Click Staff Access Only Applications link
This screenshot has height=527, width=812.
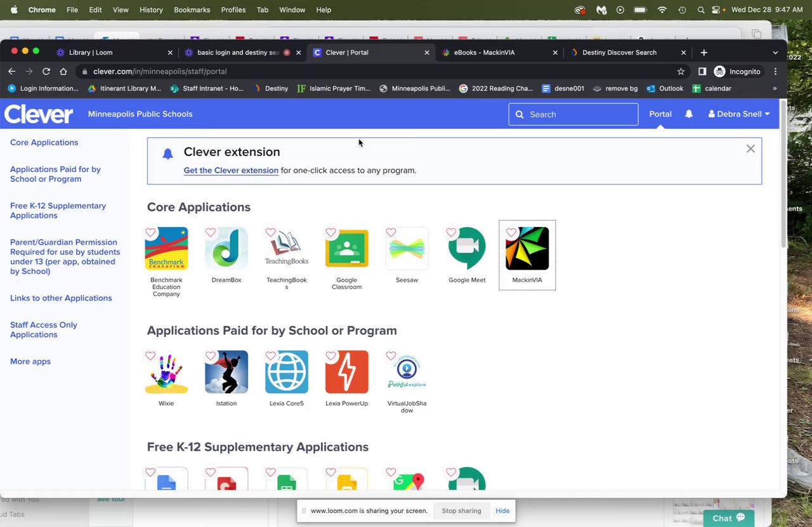pyautogui.click(x=44, y=330)
